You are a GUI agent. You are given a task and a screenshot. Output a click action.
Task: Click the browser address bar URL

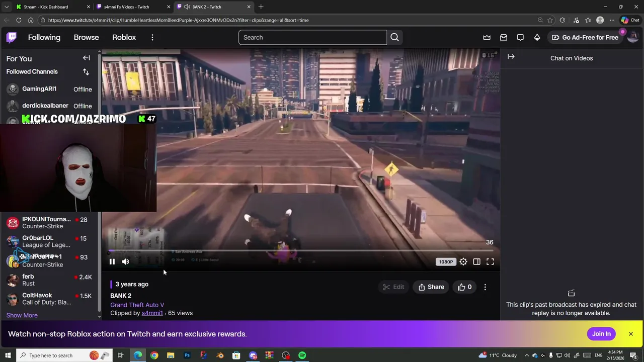click(178, 20)
